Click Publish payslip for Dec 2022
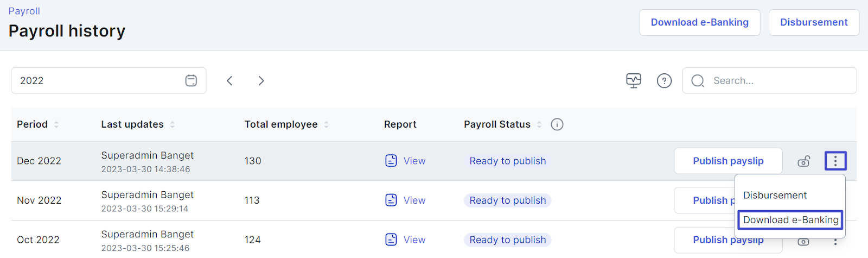868x258 pixels. click(x=727, y=161)
